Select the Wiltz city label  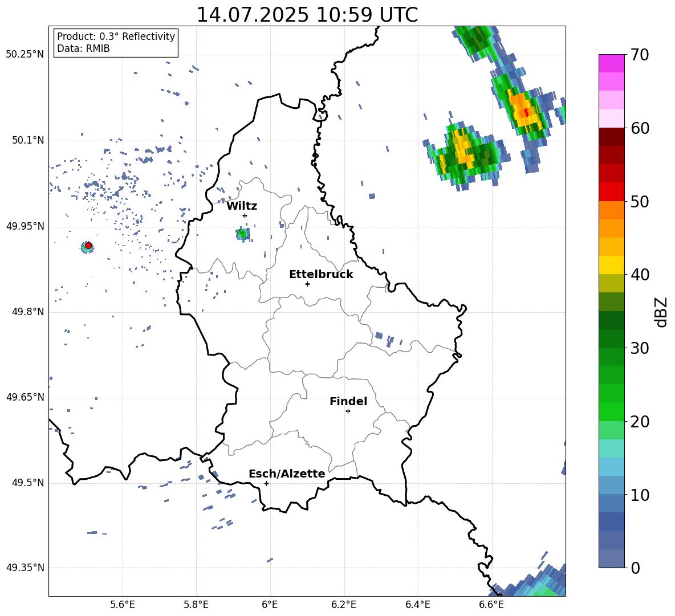242,206
